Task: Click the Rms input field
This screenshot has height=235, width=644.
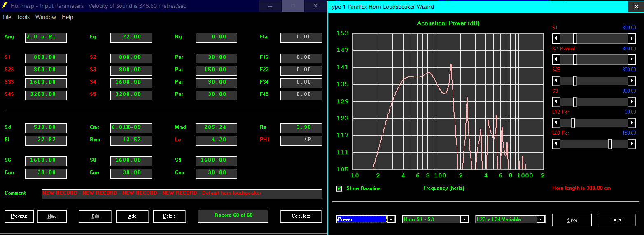Action: [131, 140]
